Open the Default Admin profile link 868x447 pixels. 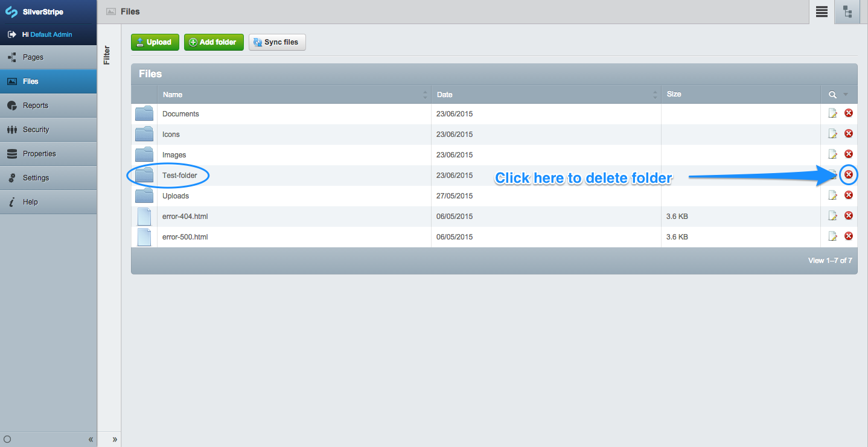(51, 34)
